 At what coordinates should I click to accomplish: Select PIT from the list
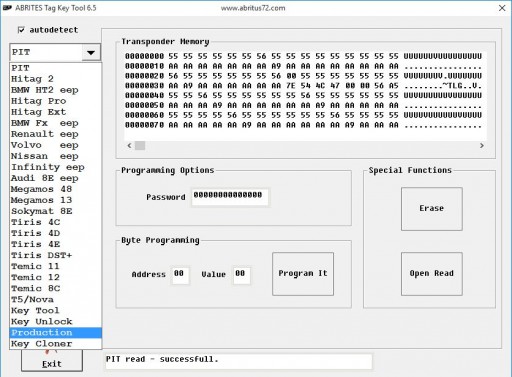(x=55, y=68)
